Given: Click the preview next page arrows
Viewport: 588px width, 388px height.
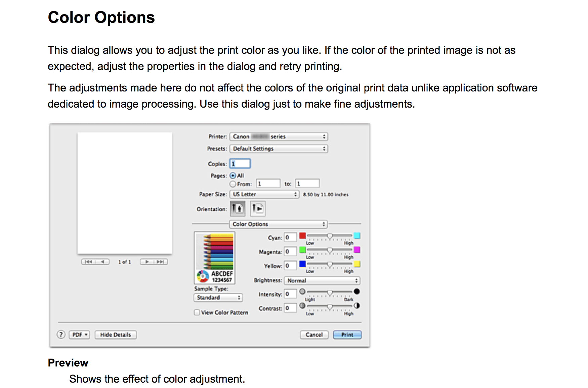Looking at the screenshot, I should pyautogui.click(x=154, y=262).
